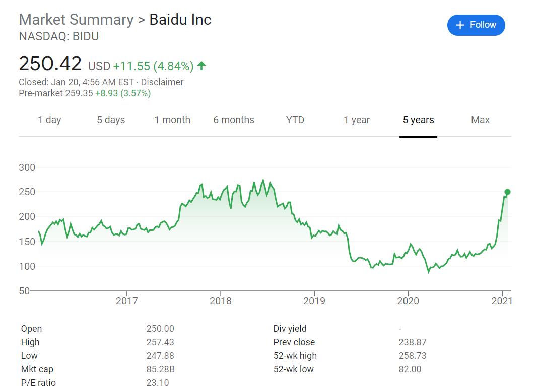Click the Follow button for Baidu
The width and height of the screenshot is (539, 392).
[476, 25]
